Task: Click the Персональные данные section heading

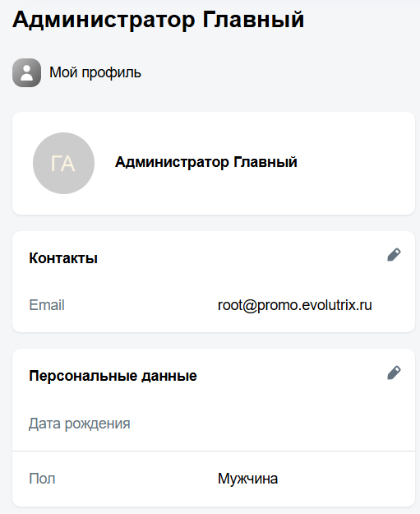Action: pyautogui.click(x=113, y=376)
